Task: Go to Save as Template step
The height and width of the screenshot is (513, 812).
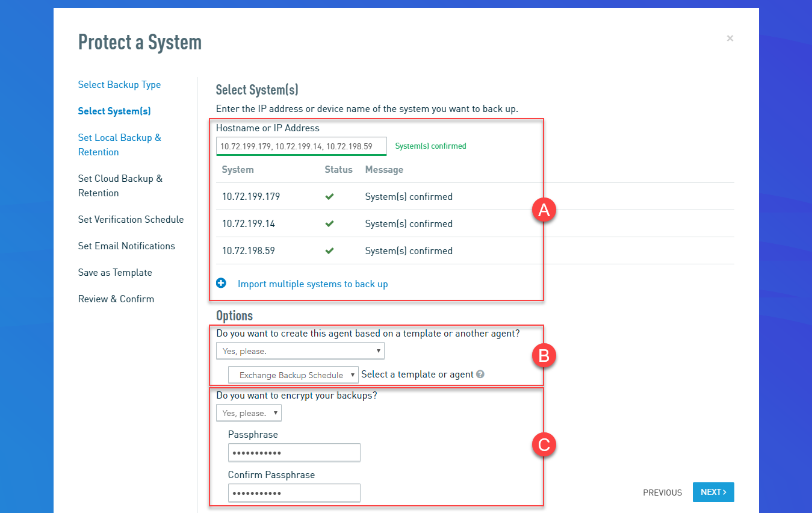Action: [x=115, y=273]
